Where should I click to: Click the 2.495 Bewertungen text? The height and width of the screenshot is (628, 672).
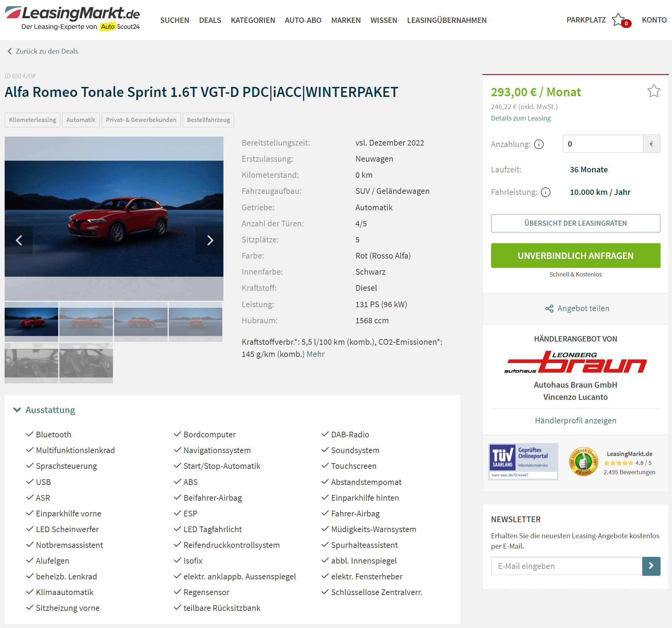(x=629, y=472)
